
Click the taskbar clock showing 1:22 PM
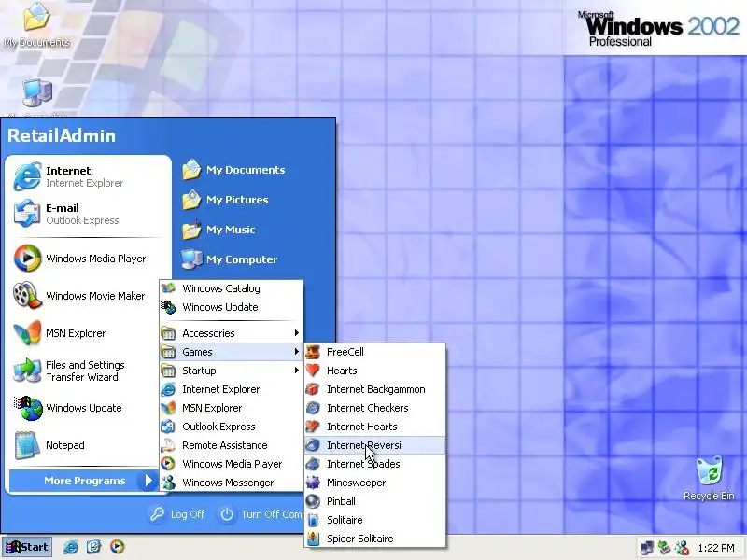pyautogui.click(x=716, y=548)
